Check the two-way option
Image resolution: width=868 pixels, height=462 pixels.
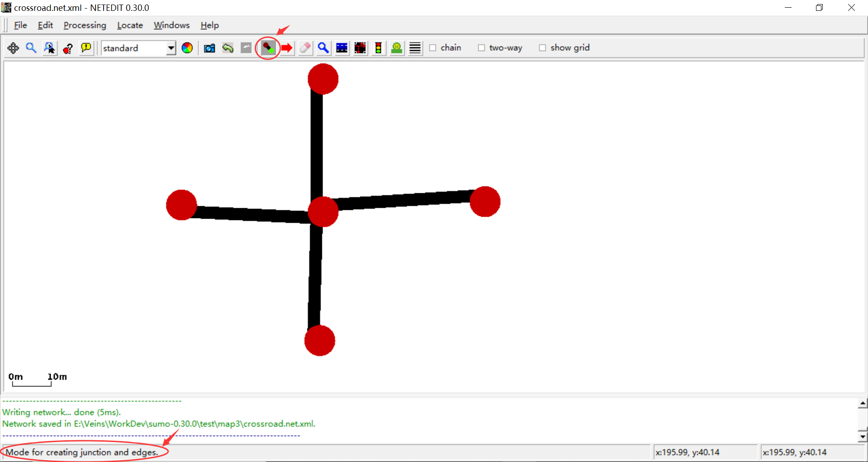point(481,48)
